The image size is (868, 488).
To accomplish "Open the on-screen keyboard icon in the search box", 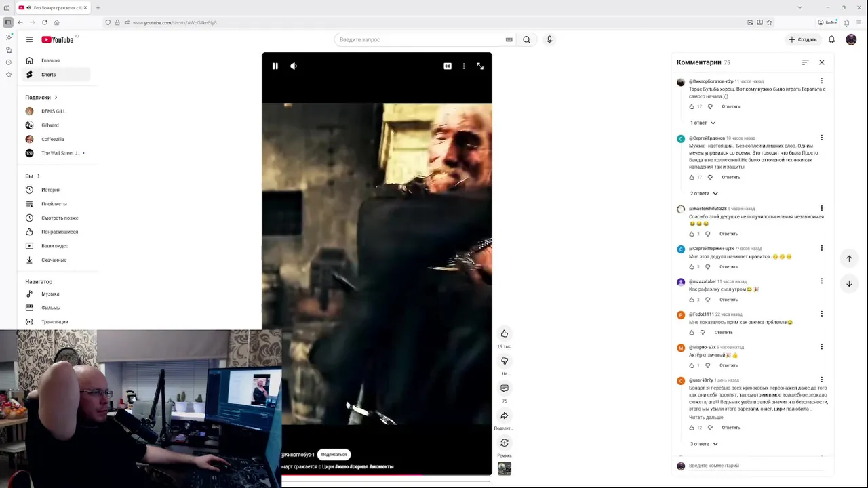I will pos(509,39).
